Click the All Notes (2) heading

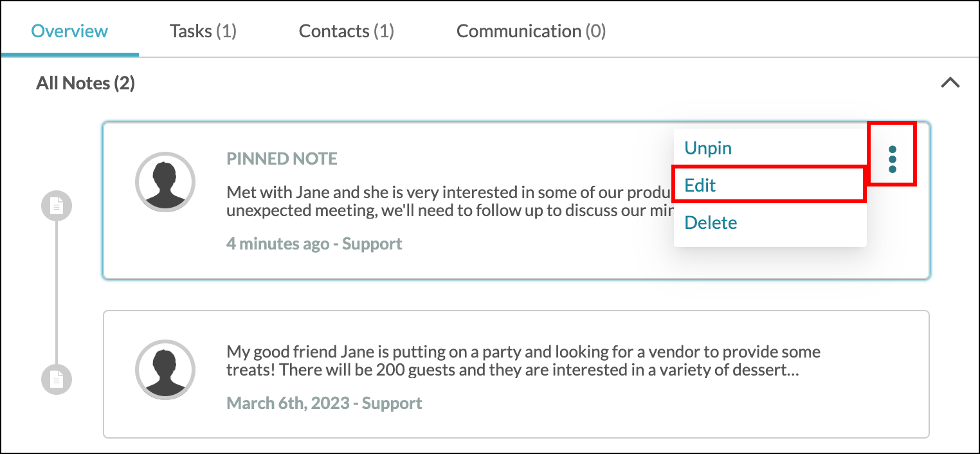point(86,82)
